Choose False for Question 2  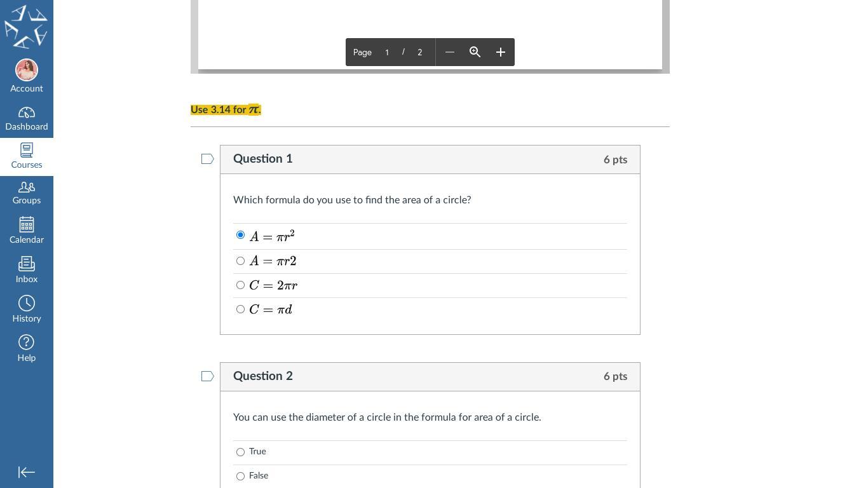[240, 476]
